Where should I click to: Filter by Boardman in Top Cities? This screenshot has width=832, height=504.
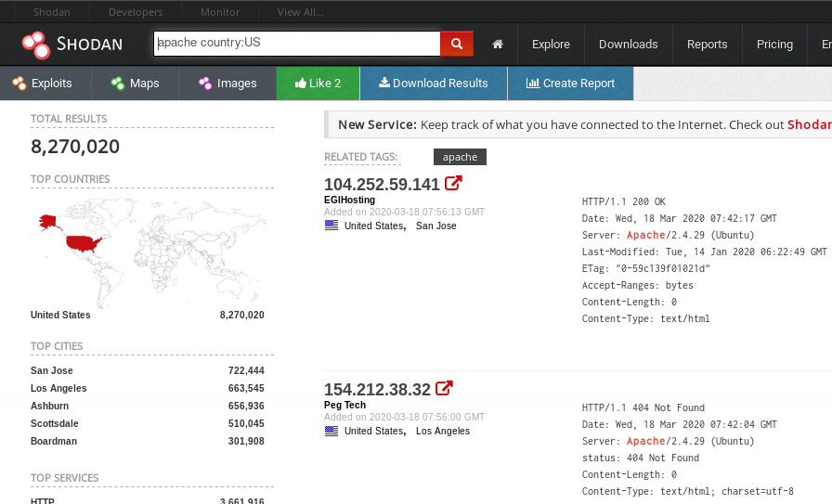pos(54,441)
